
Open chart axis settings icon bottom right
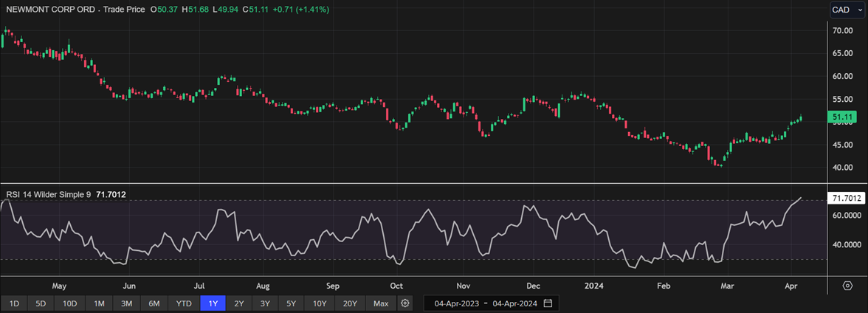click(x=847, y=286)
